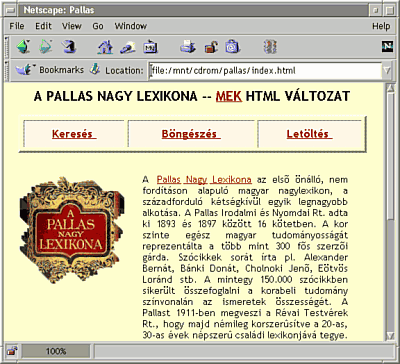400x364 pixels.
Task: Open the Home page icon
Action: pyautogui.click(x=105, y=47)
